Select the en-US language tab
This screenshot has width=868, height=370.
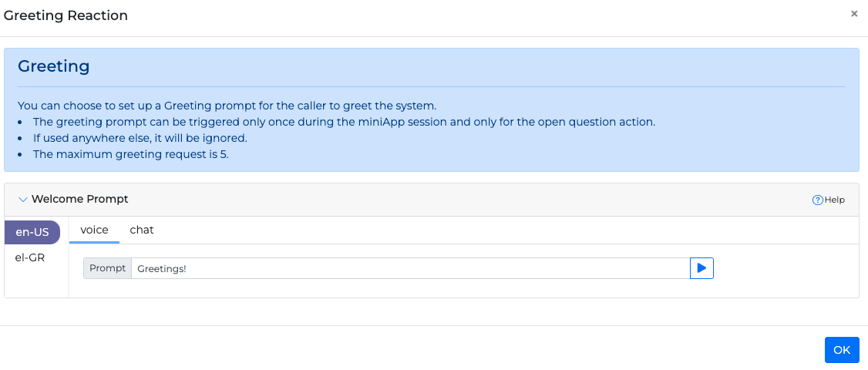(32, 231)
